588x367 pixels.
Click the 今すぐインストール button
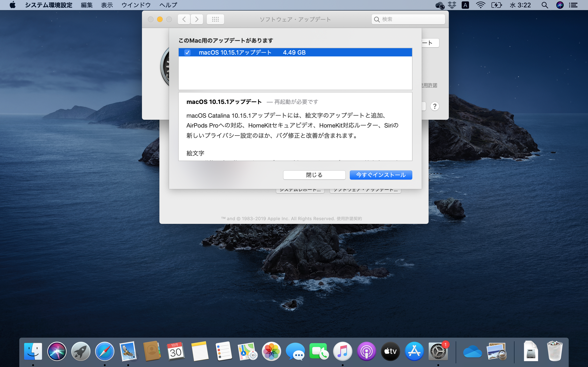[x=381, y=175]
